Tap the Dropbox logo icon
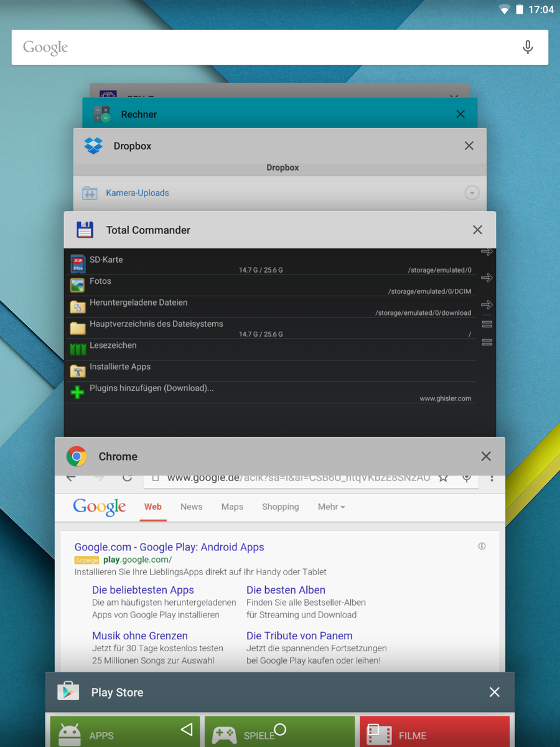 point(93,146)
